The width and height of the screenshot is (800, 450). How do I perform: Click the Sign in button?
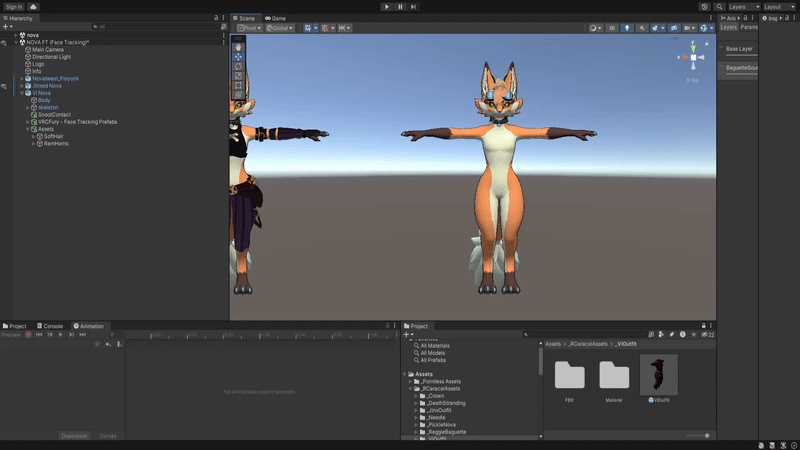(x=14, y=6)
